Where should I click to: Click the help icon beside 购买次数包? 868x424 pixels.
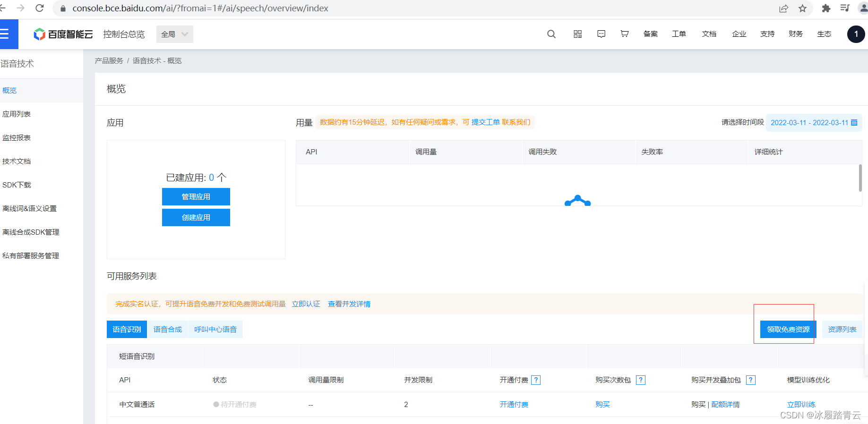pyautogui.click(x=641, y=380)
